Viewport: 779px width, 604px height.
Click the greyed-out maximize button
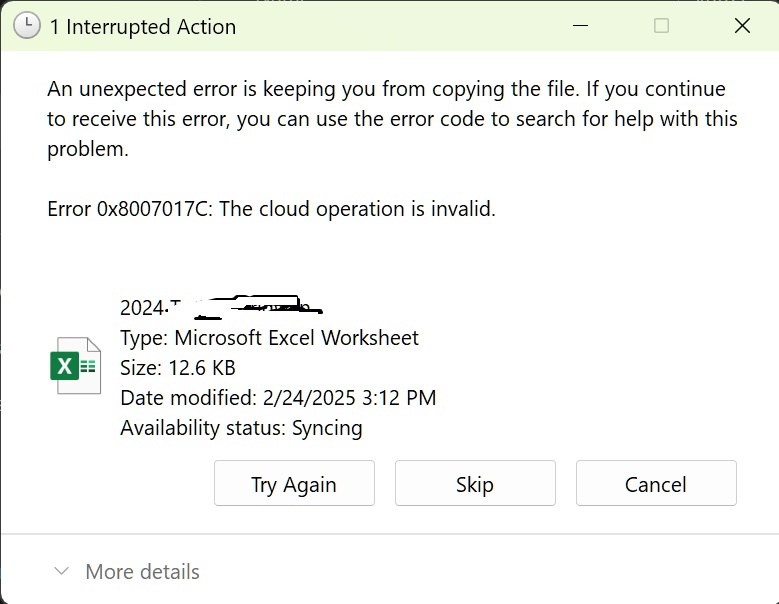(x=661, y=25)
